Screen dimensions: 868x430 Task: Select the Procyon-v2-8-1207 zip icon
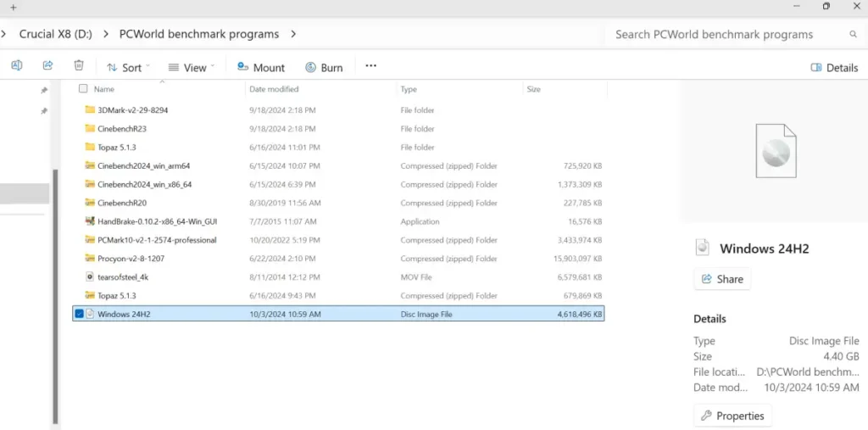tap(90, 258)
